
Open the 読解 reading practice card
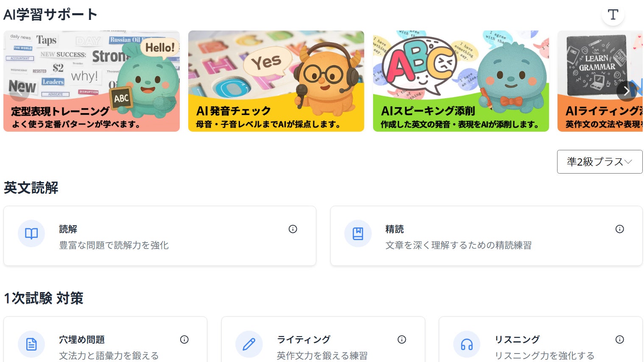coord(159,236)
